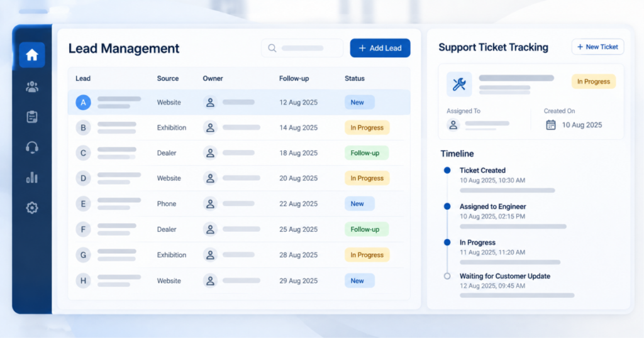Select lead avatar E

click(83, 204)
